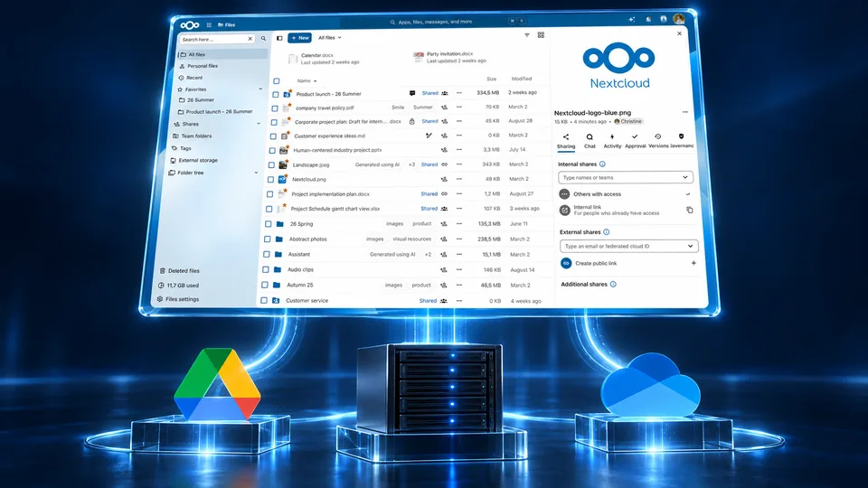Open share icon on company travel policy.pdf row

pos(444,108)
